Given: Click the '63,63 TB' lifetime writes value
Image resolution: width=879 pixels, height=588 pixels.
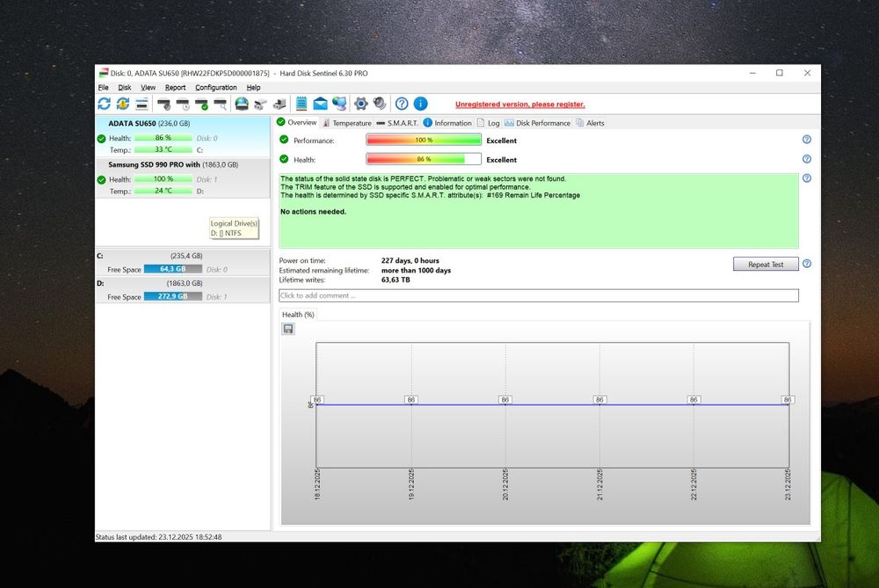Looking at the screenshot, I should [x=396, y=279].
